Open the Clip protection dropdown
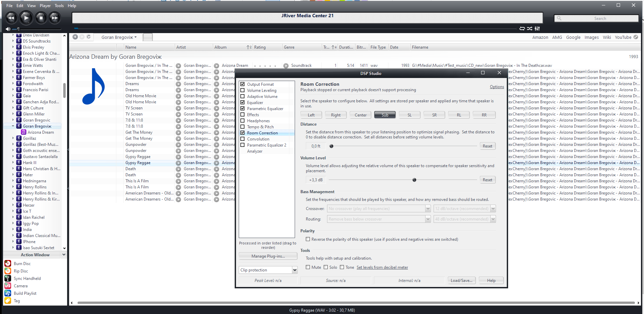The width and height of the screenshot is (644, 314). click(x=295, y=270)
